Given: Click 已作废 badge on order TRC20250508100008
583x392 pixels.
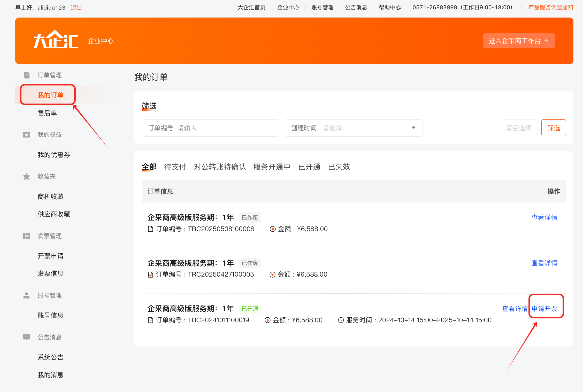Looking at the screenshot, I should pyautogui.click(x=250, y=218).
